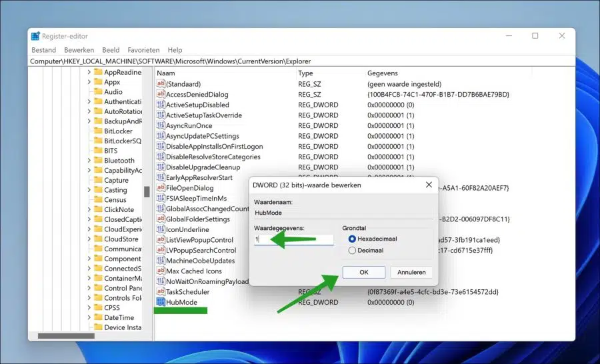The image size is (600, 364).
Task: Click the ActiveSetupTaskOverride DWORD icon
Action: tap(161, 115)
